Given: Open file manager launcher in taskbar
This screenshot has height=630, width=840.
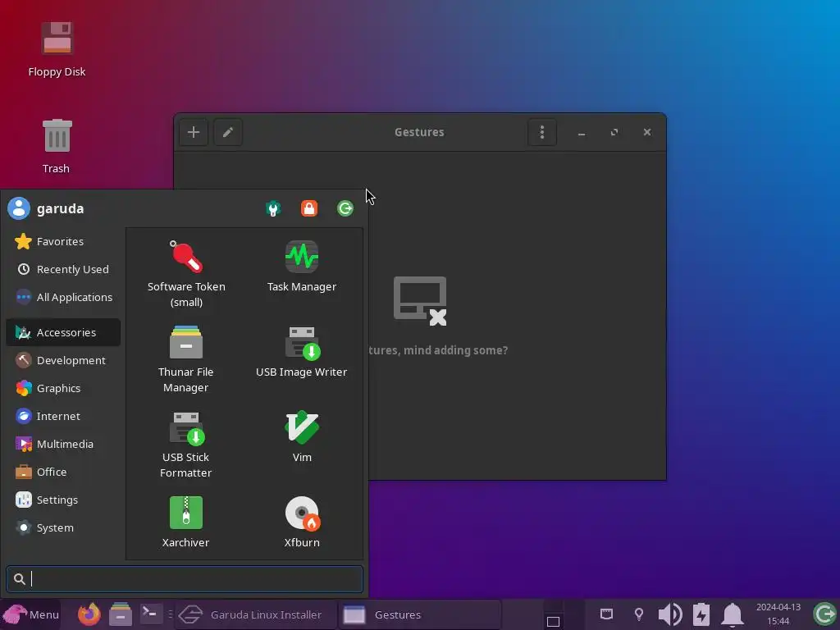Looking at the screenshot, I should tap(121, 614).
